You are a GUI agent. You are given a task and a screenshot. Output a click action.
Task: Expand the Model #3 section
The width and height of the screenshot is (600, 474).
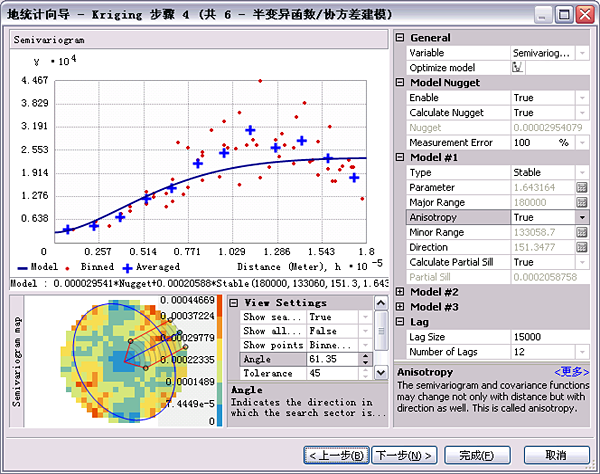[x=400, y=307]
